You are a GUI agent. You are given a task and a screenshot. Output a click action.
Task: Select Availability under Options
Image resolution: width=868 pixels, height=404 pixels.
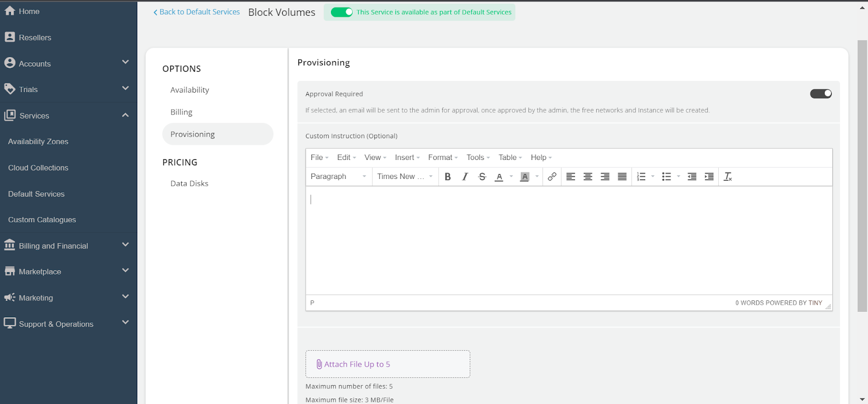pos(190,90)
